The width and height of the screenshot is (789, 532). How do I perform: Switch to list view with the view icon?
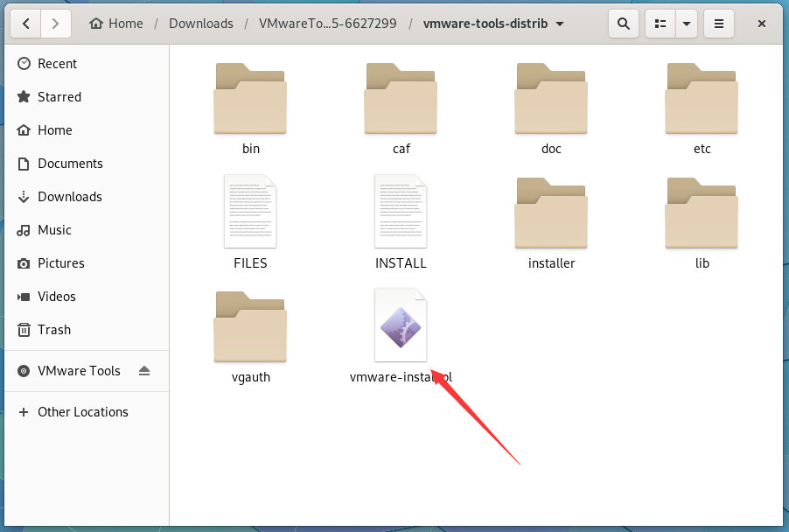660,24
